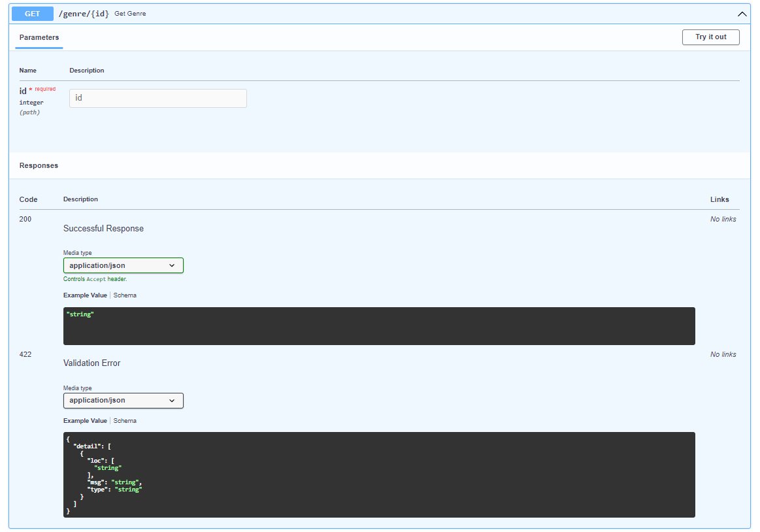Select the Parameters tab
This screenshot has width=760, height=532.
click(x=39, y=37)
